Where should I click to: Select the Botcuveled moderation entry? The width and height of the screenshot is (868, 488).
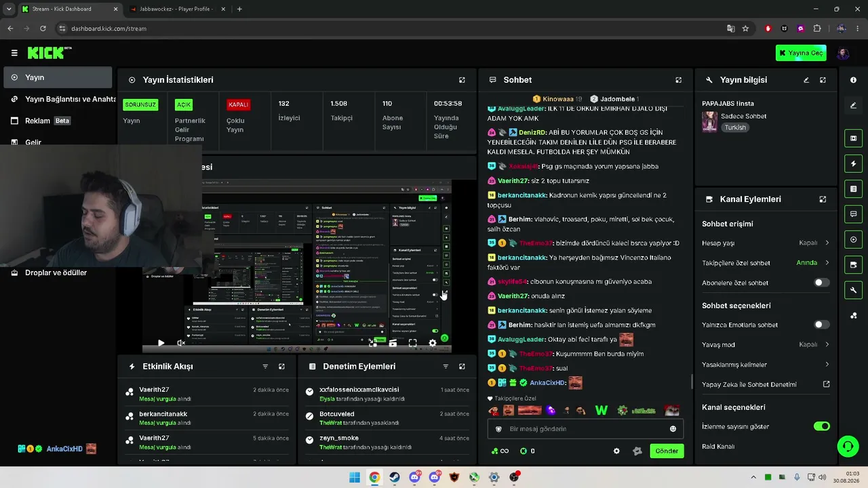coord(387,418)
